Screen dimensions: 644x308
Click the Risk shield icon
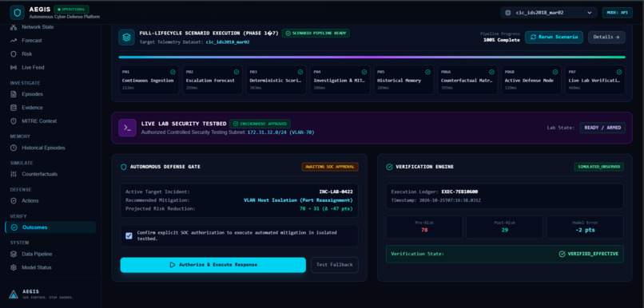pyautogui.click(x=14, y=53)
